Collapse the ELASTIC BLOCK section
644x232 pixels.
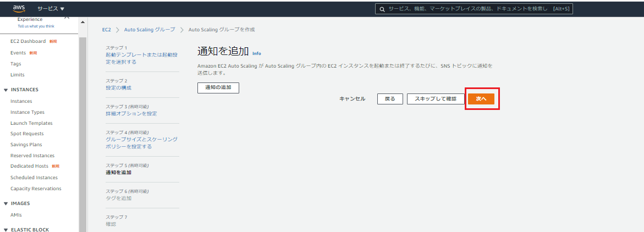(x=5, y=230)
